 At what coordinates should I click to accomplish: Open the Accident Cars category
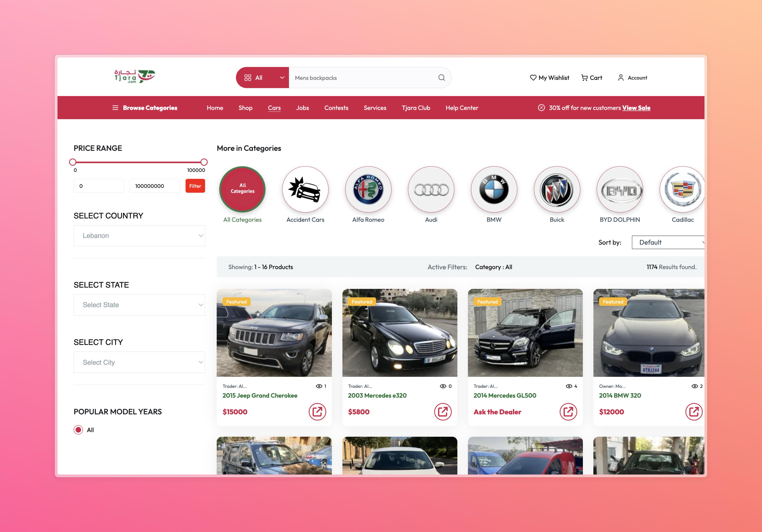pyautogui.click(x=305, y=189)
